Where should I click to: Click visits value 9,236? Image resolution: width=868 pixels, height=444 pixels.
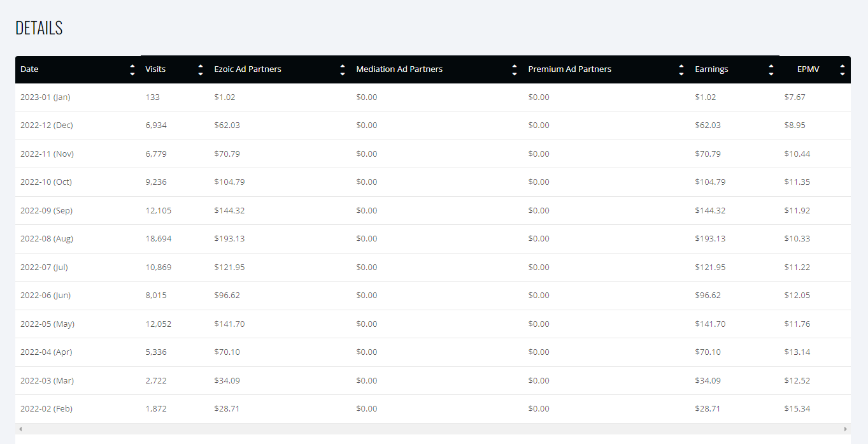[156, 182]
